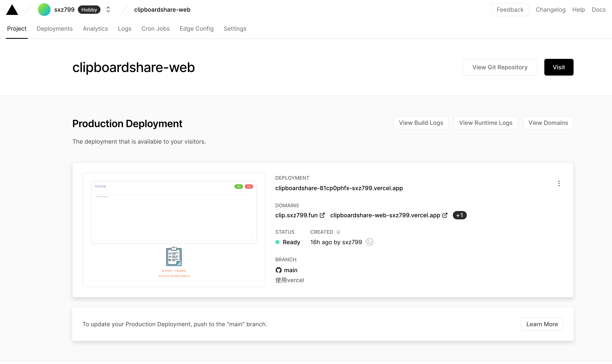The width and height of the screenshot is (612, 364).
Task: Go to Changelog
Action: click(x=550, y=10)
